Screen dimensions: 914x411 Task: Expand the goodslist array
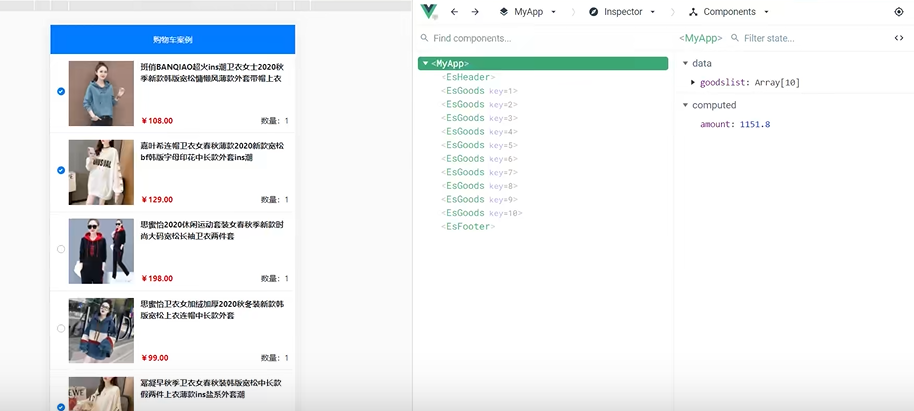pyautogui.click(x=693, y=83)
